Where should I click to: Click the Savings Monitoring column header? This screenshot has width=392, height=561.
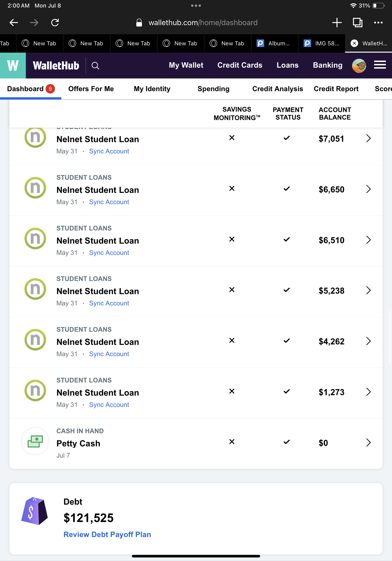point(237,113)
